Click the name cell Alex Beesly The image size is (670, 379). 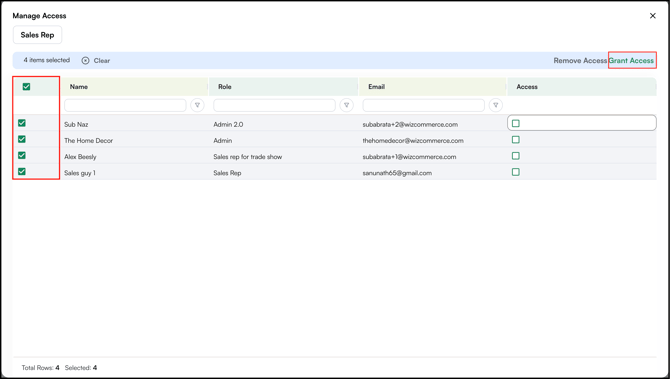[80, 157]
